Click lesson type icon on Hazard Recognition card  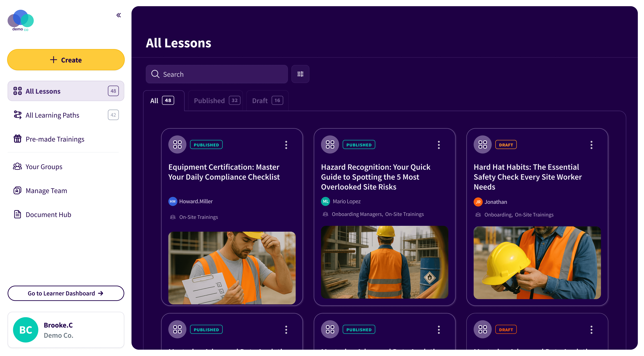tap(330, 145)
